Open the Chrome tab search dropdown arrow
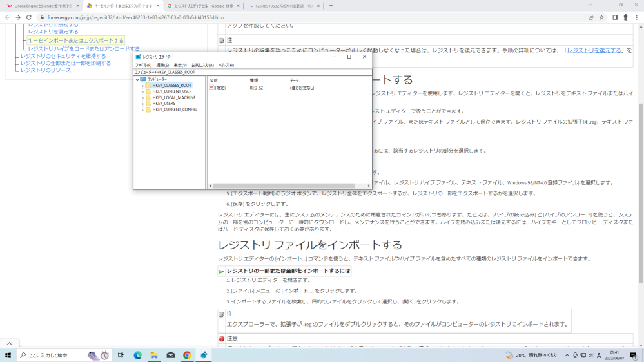 click(590, 5)
